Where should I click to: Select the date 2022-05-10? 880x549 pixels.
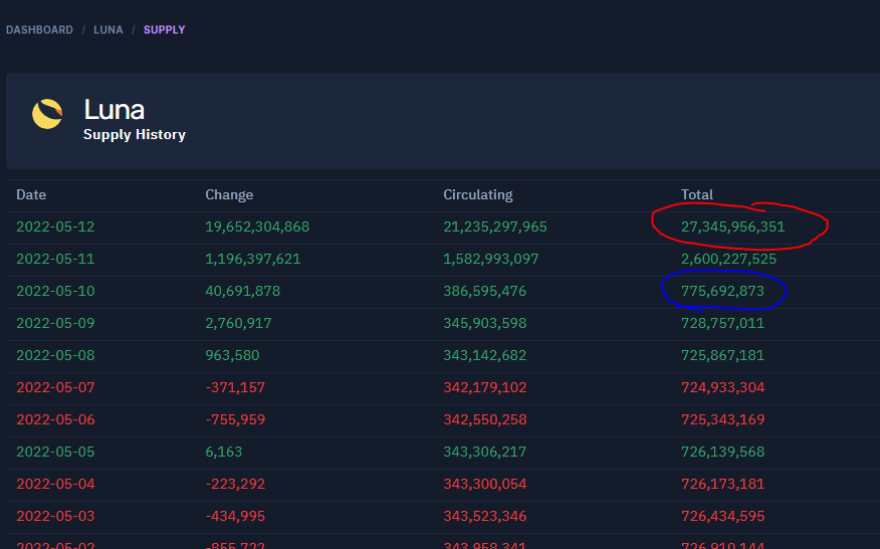[x=56, y=291]
